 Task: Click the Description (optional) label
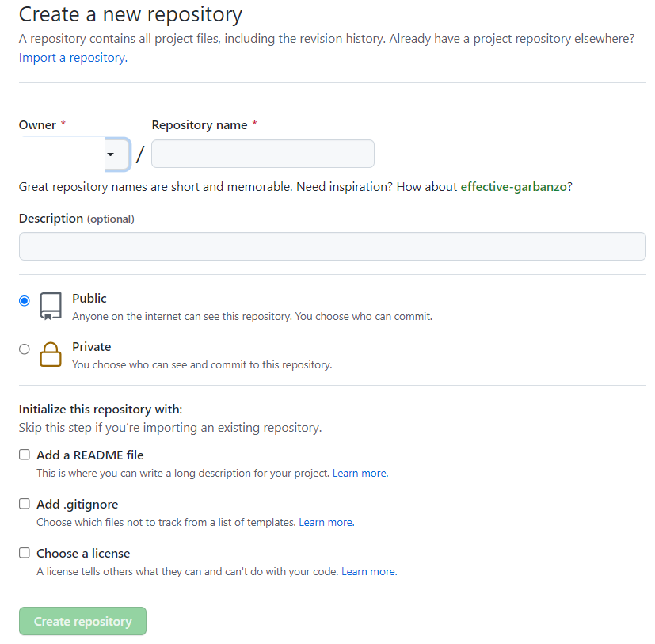(77, 219)
